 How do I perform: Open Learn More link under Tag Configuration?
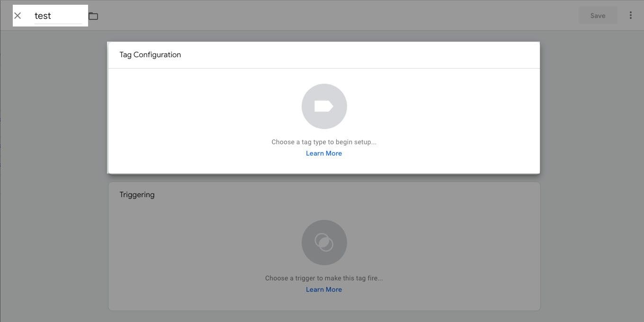coord(324,153)
